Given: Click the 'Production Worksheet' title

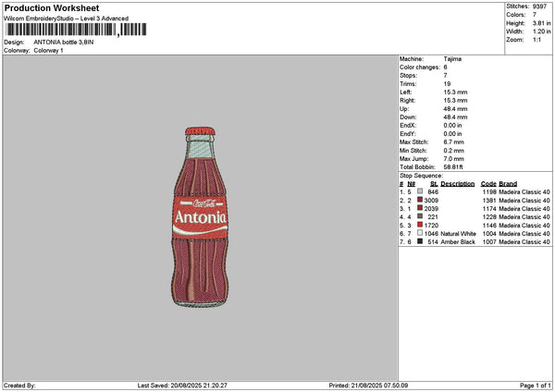Looking at the screenshot, I should 52,7.
